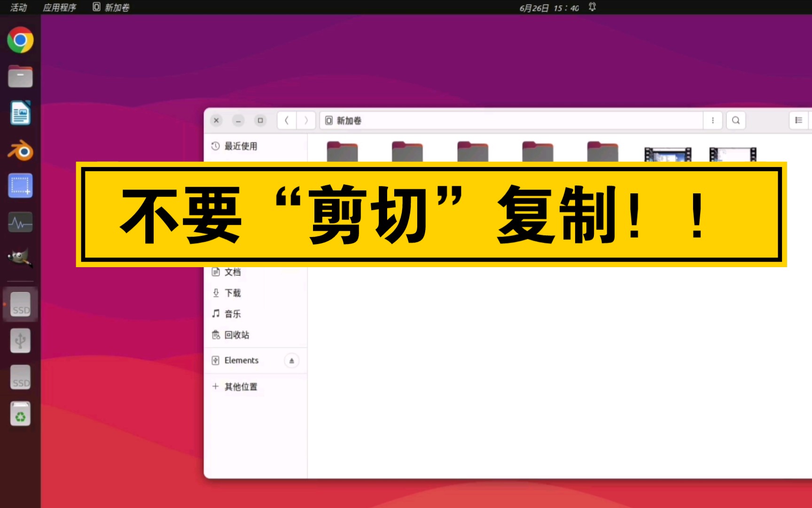This screenshot has height=508, width=812.
Task: Select the second folder in the file view
Action: [407, 151]
